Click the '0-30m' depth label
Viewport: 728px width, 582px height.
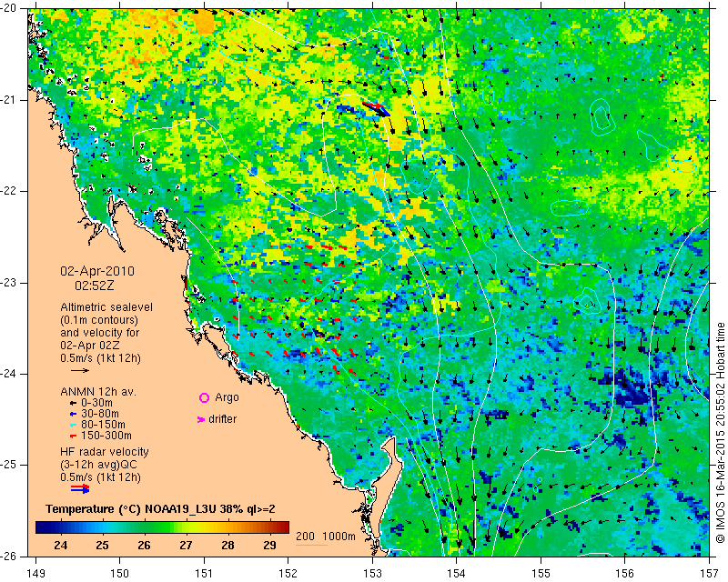pos(96,403)
